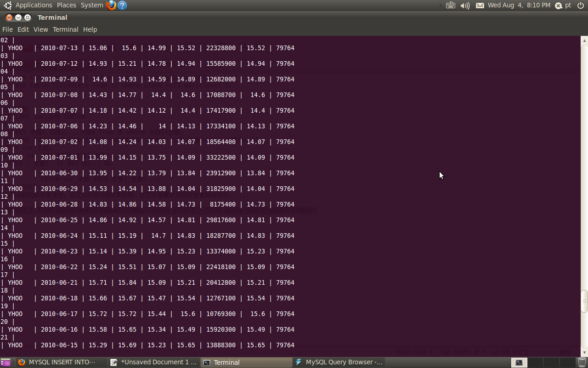Screen dimensions: 588x368
Task: Close the Terminal window
Action: (x=9, y=17)
